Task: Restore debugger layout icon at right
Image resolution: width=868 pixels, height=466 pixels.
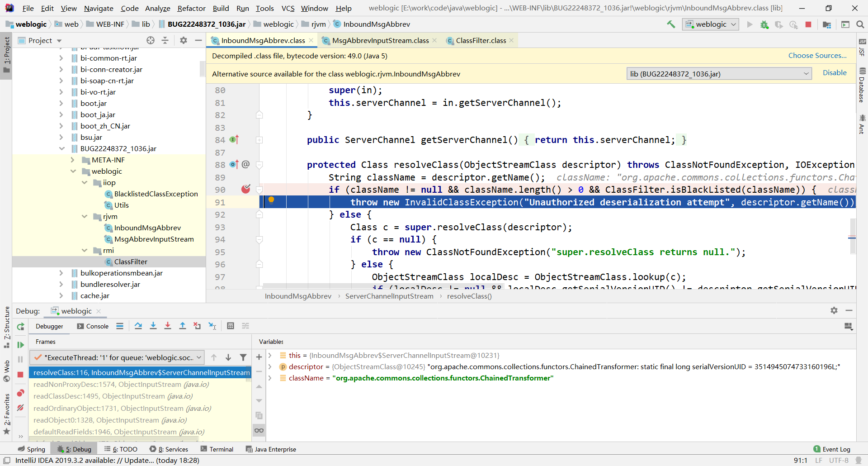Action: point(849,326)
